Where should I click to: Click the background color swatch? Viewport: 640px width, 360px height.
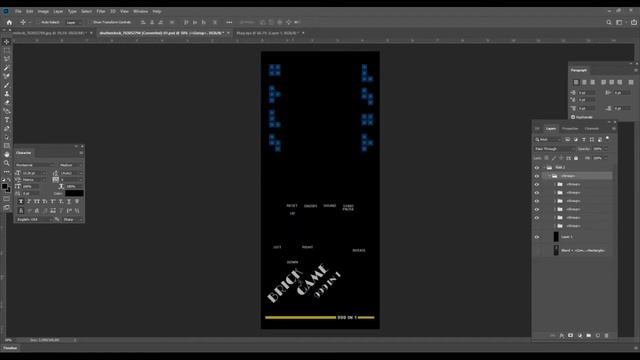8,190
